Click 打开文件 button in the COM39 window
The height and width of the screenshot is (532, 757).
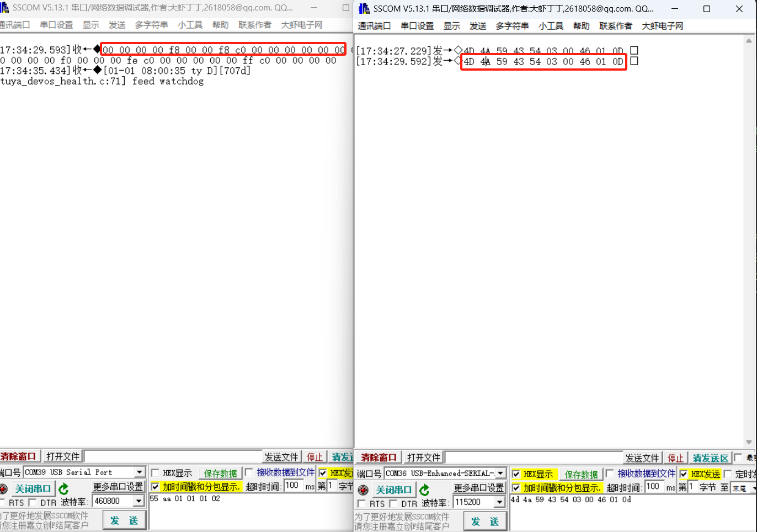pos(63,456)
